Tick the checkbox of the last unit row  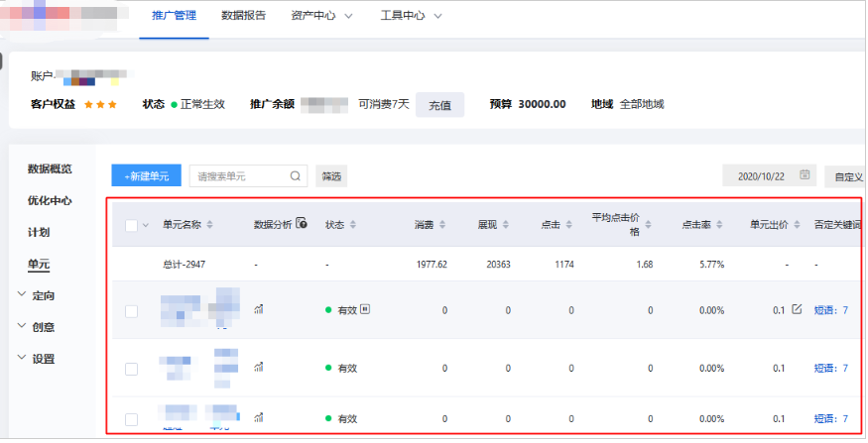(131, 419)
